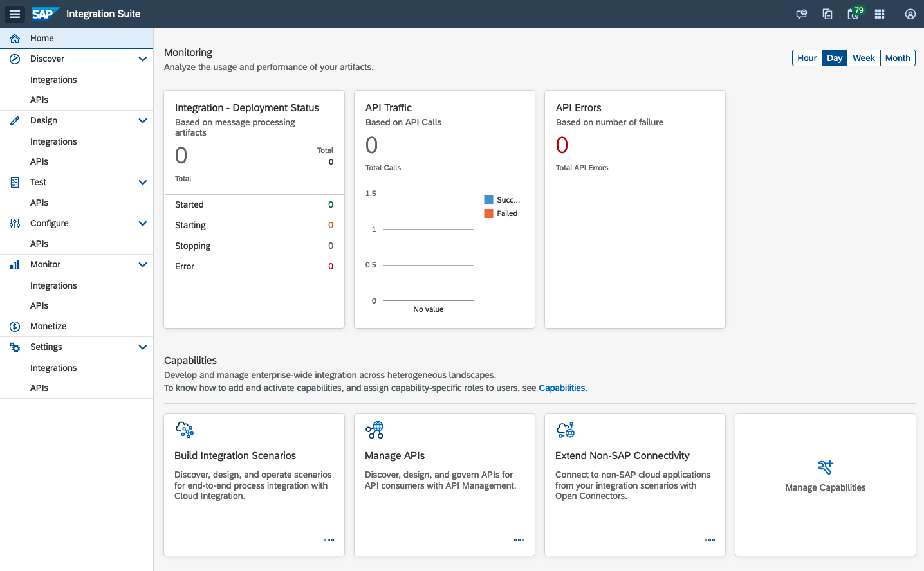
Task: Open more options on Manage APIs card
Action: click(x=519, y=540)
